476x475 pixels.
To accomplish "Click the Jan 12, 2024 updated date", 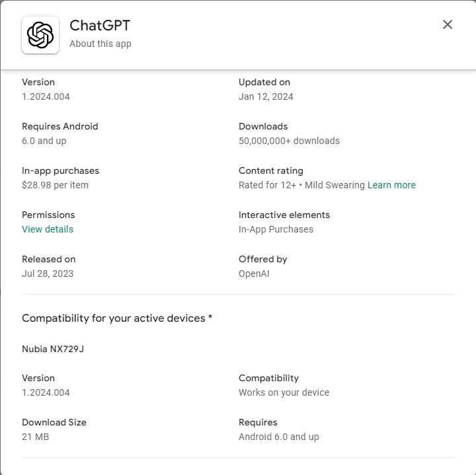I will (x=266, y=96).
